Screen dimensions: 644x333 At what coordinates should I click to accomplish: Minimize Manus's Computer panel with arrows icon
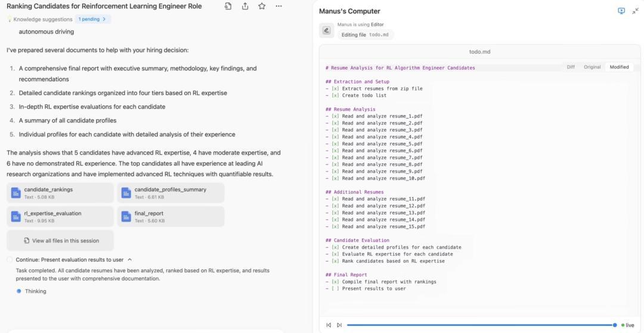[x=636, y=11]
